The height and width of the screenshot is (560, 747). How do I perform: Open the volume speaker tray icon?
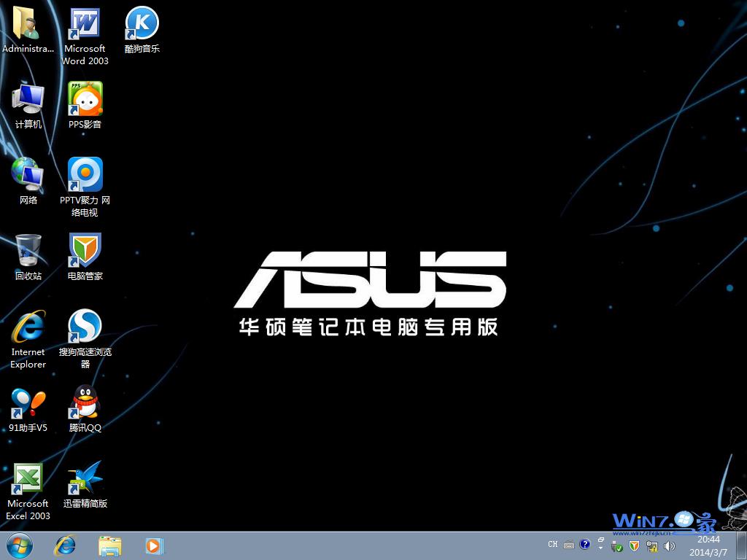pyautogui.click(x=670, y=545)
